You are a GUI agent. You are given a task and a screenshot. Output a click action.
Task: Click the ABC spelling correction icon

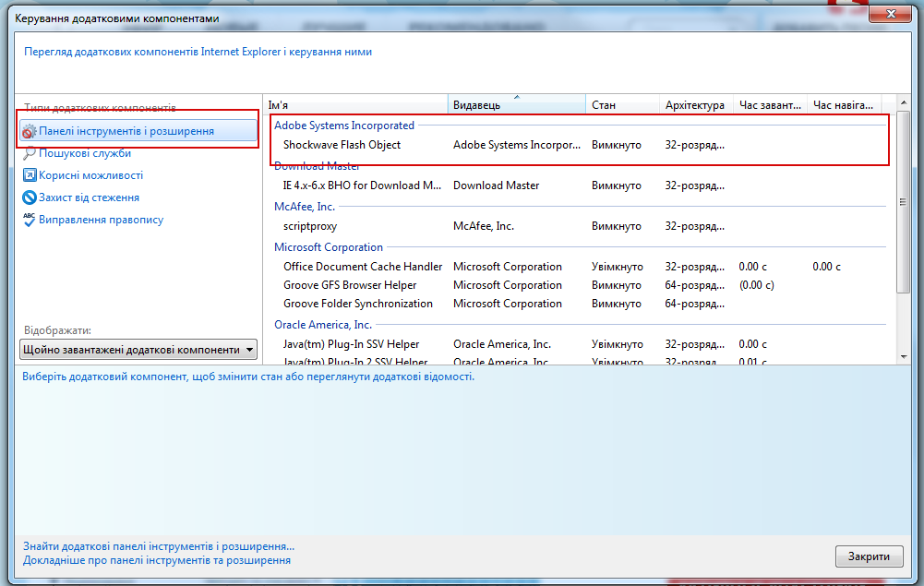(x=29, y=220)
